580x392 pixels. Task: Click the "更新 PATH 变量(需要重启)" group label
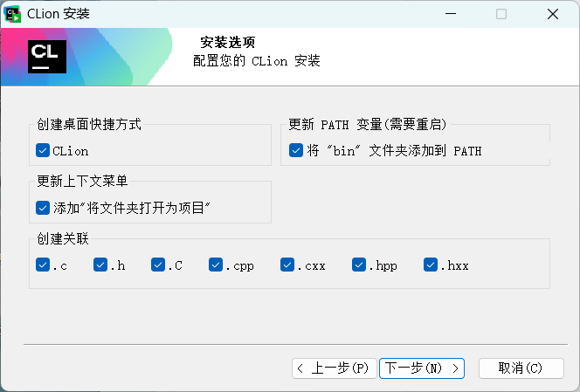pos(368,124)
